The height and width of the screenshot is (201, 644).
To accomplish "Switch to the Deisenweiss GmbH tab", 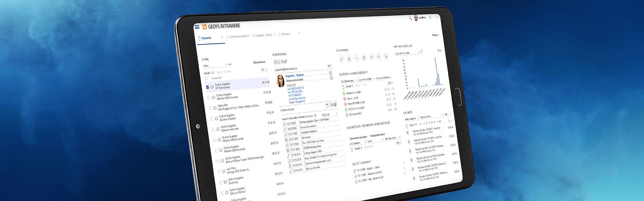I will pyautogui.click(x=238, y=36).
